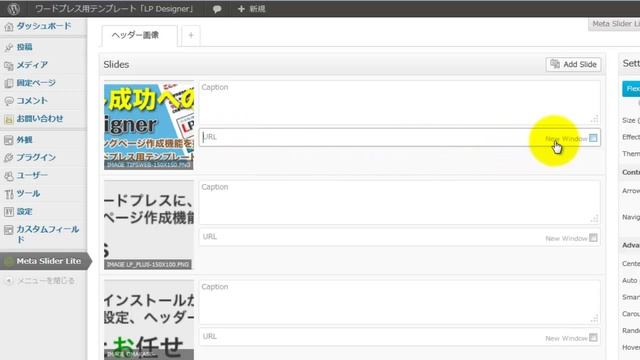Open 外観 menu item
The height and width of the screenshot is (360, 640).
[x=24, y=140]
